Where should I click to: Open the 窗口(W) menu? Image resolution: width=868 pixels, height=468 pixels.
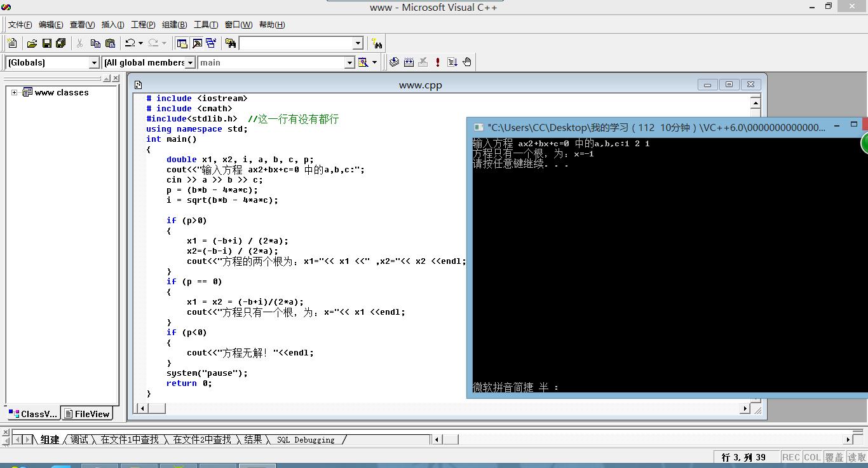[x=238, y=25]
